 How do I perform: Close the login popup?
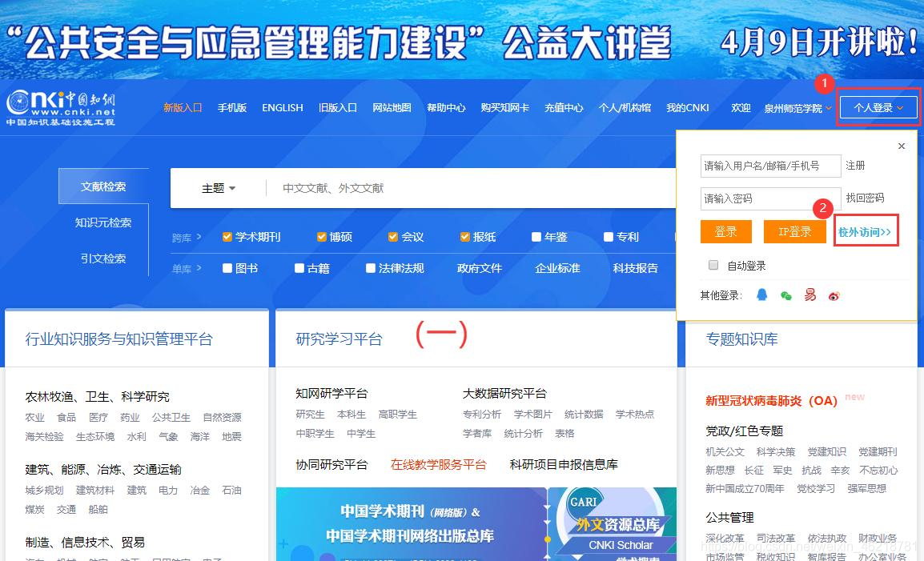click(902, 146)
